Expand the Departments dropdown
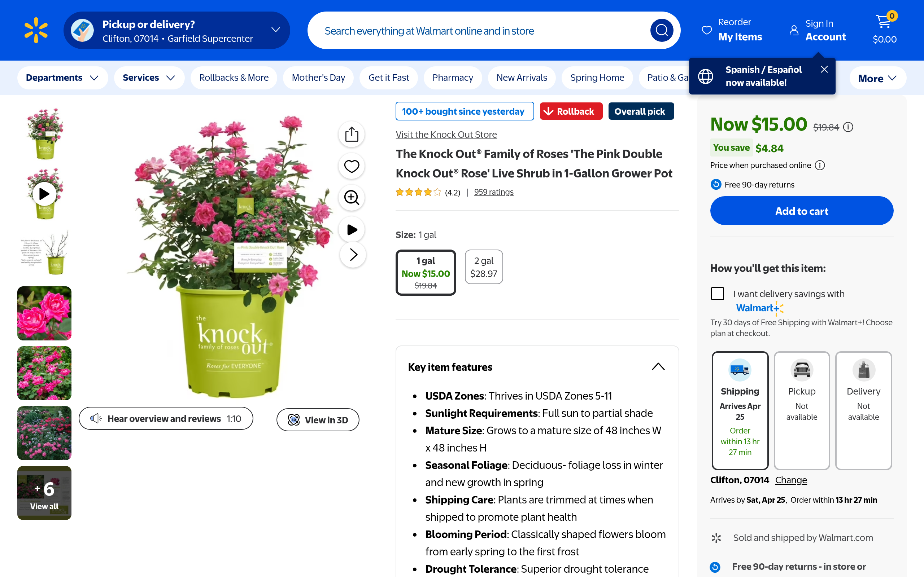Image resolution: width=924 pixels, height=577 pixels. 62,78
